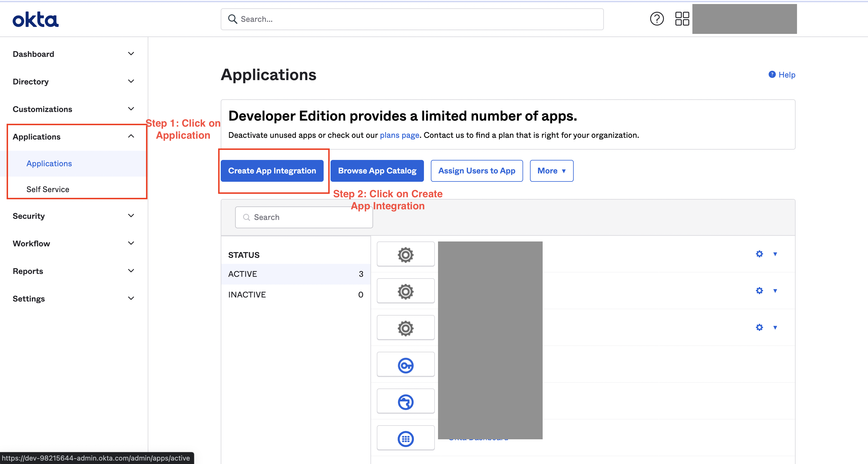Screen dimensions: 868x464
Task: Click the Okta Dashboard grid icon thumbnail
Action: tap(405, 438)
